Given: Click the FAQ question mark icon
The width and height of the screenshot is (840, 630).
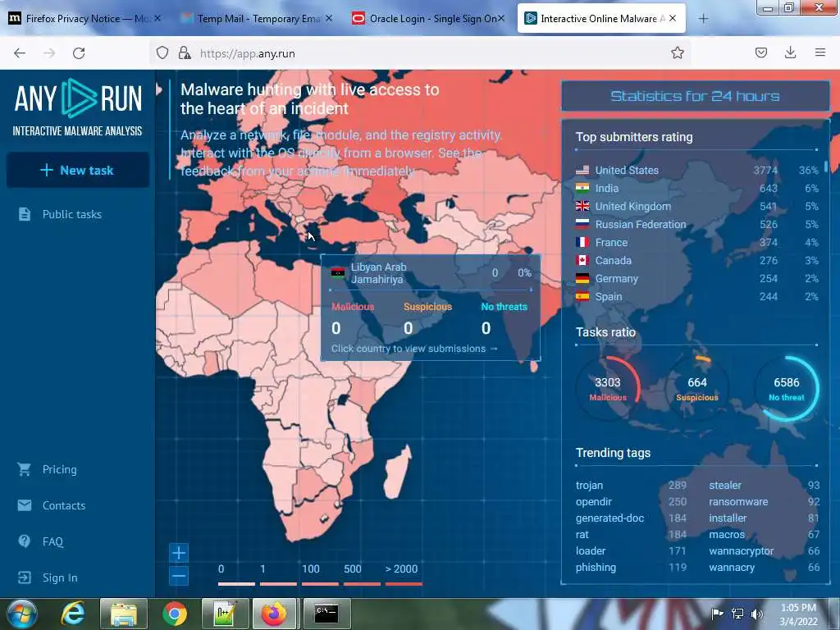Looking at the screenshot, I should [x=24, y=541].
